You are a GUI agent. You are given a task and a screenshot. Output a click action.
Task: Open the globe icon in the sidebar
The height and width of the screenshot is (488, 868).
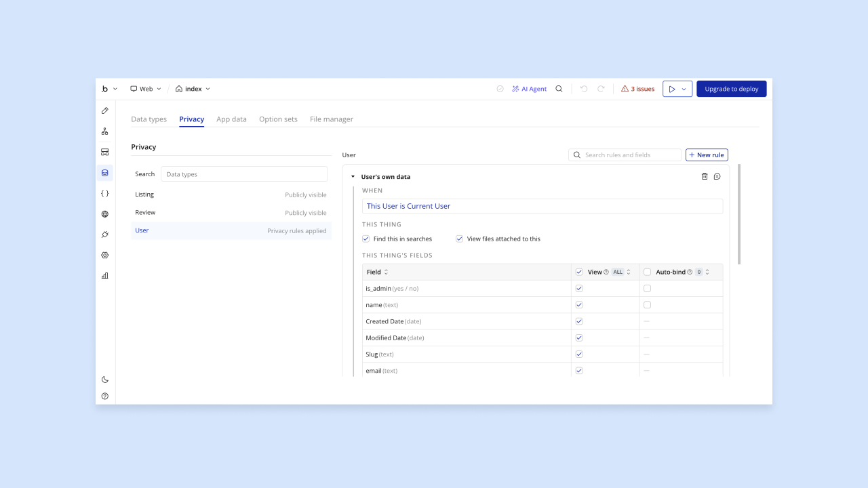(x=104, y=214)
